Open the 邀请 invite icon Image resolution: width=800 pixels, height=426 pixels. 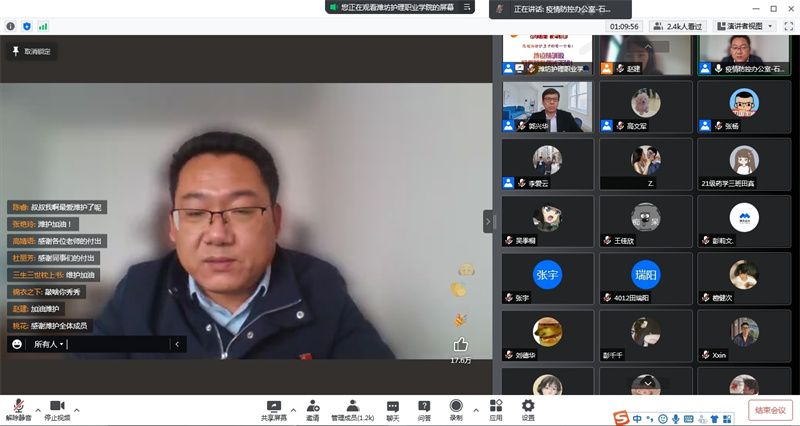point(313,410)
